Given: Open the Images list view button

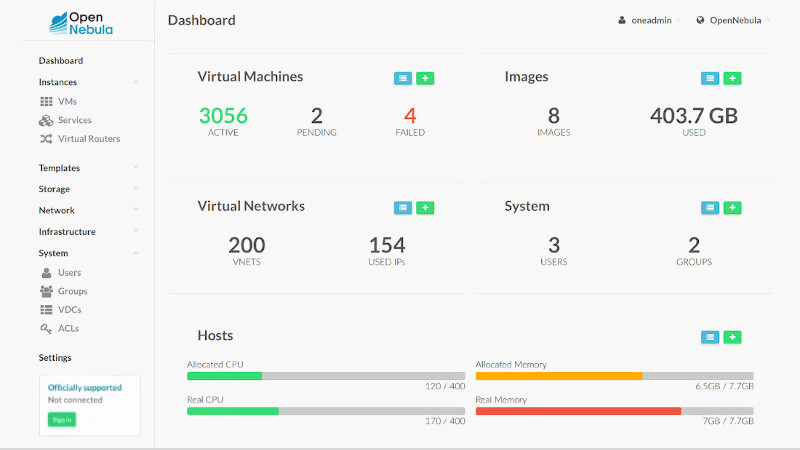Looking at the screenshot, I should (710, 78).
